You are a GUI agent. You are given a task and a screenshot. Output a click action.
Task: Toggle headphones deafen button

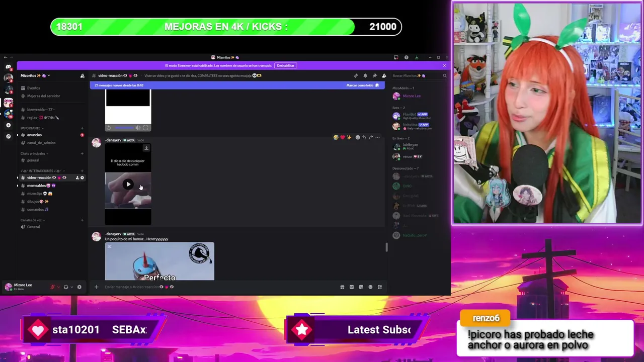(x=66, y=287)
